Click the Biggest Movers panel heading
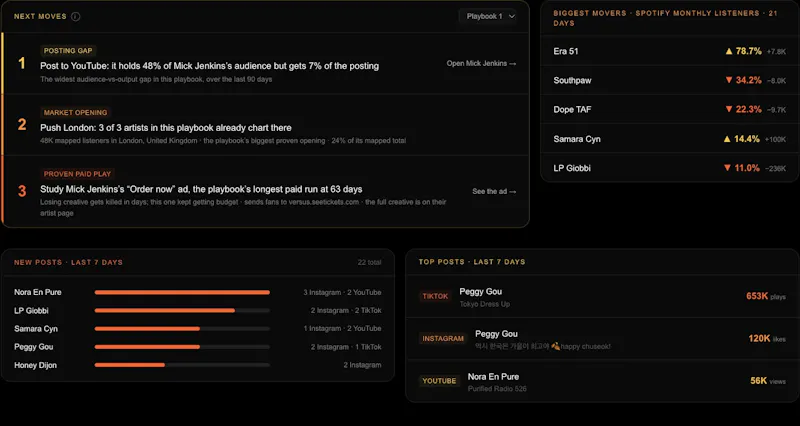800x426 pixels. 665,18
